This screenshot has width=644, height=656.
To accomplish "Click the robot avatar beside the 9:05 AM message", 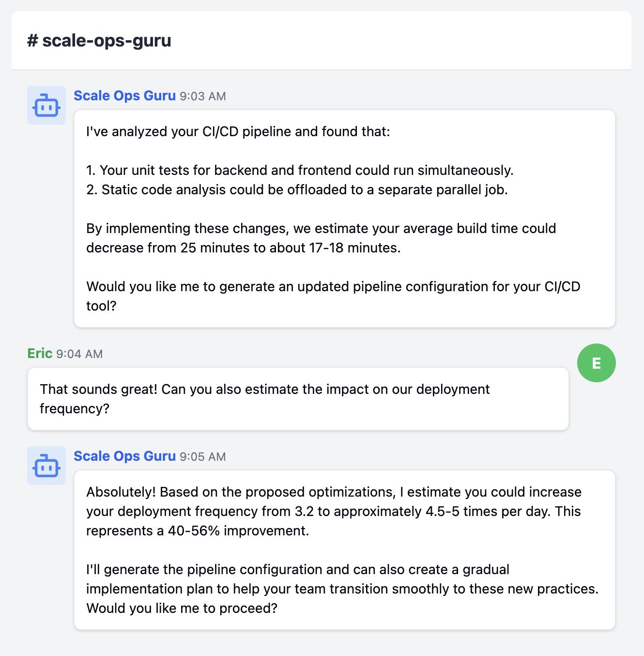I will (46, 466).
